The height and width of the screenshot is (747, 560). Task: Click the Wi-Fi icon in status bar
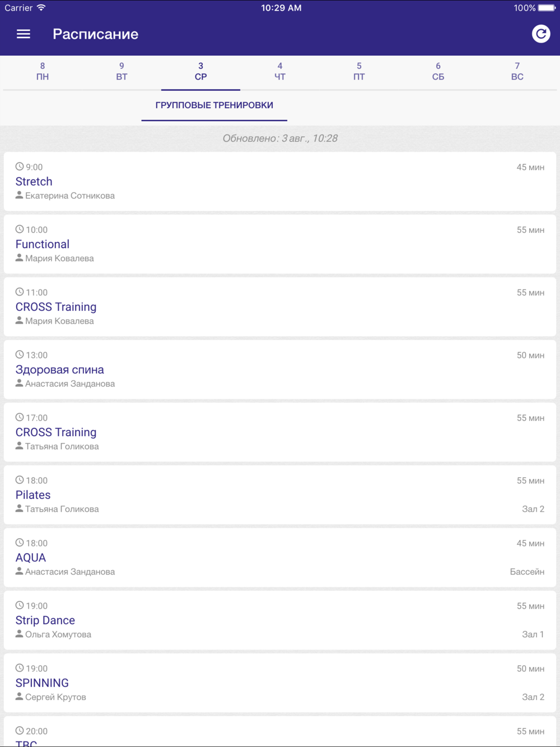(x=41, y=8)
